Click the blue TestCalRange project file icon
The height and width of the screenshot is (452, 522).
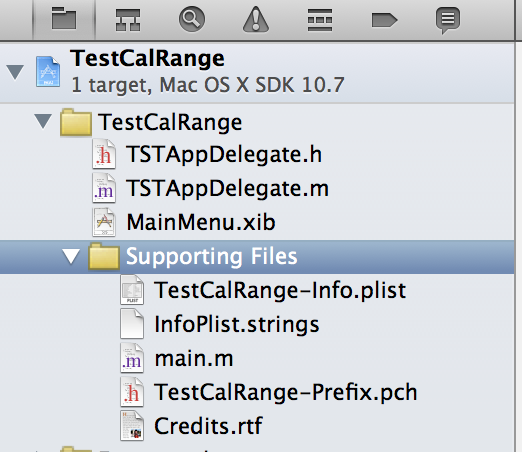pyautogui.click(x=48, y=71)
